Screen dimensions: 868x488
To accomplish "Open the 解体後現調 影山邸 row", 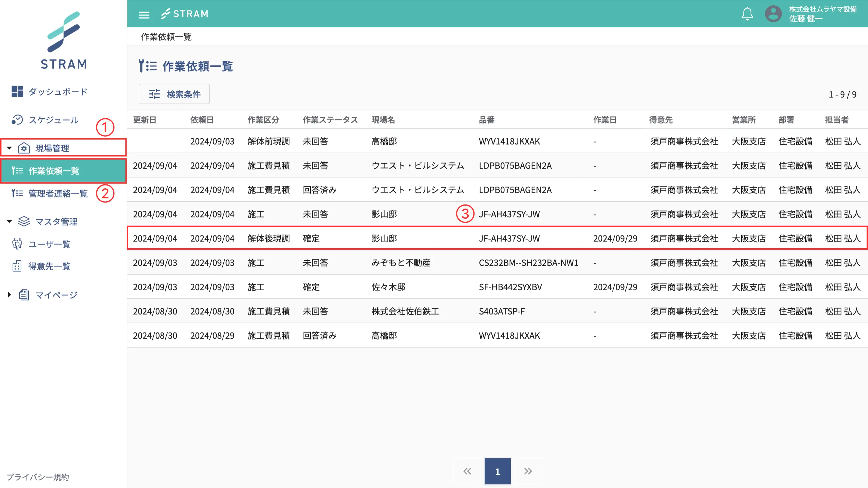I will coord(384,238).
